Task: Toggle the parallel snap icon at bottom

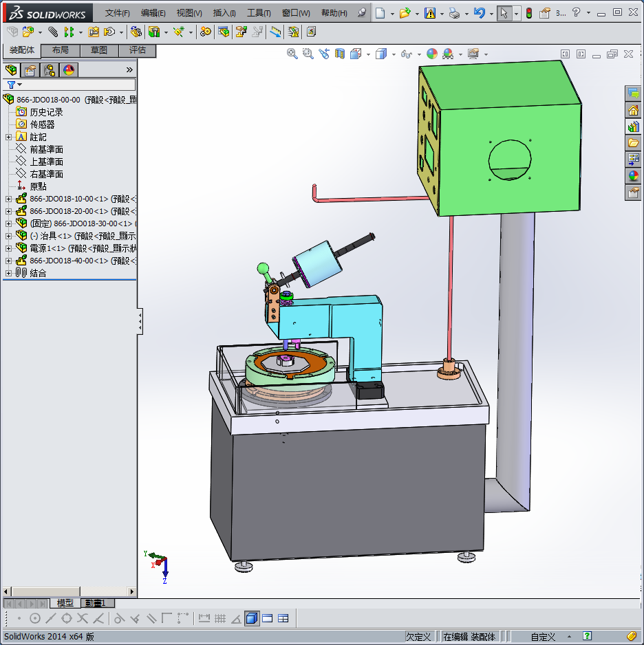Action: point(151,618)
